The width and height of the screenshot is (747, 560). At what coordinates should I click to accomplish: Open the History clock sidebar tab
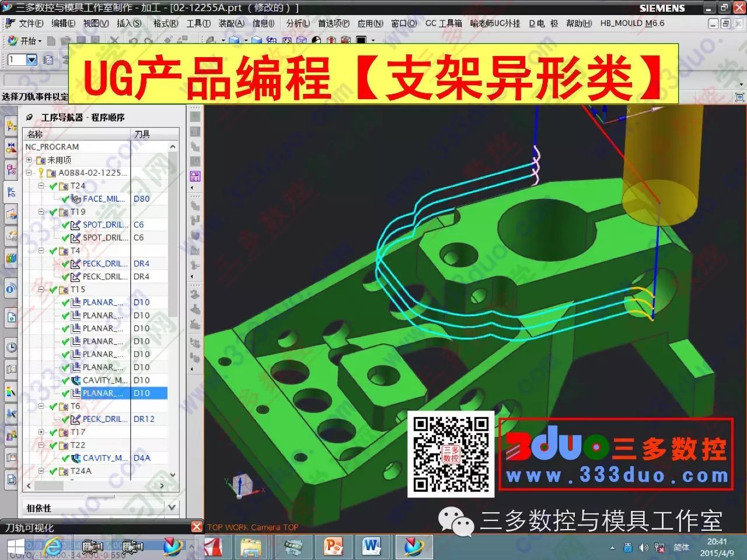11,348
